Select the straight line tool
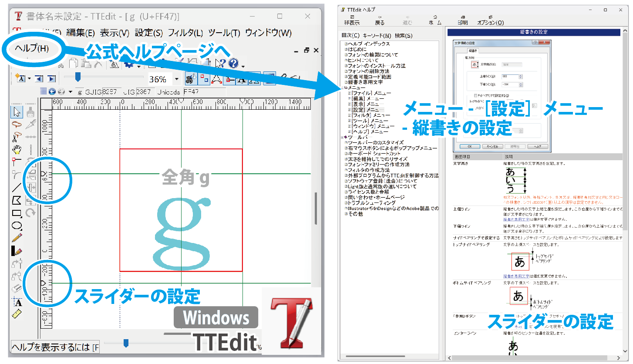Screen dimensions: 633x364 [17, 188]
